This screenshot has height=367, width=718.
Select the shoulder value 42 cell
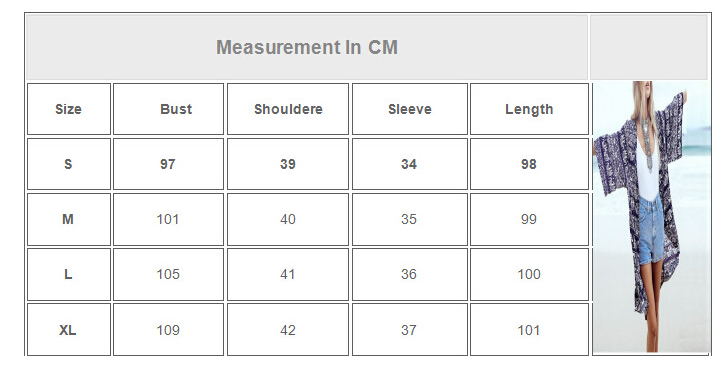click(x=288, y=329)
